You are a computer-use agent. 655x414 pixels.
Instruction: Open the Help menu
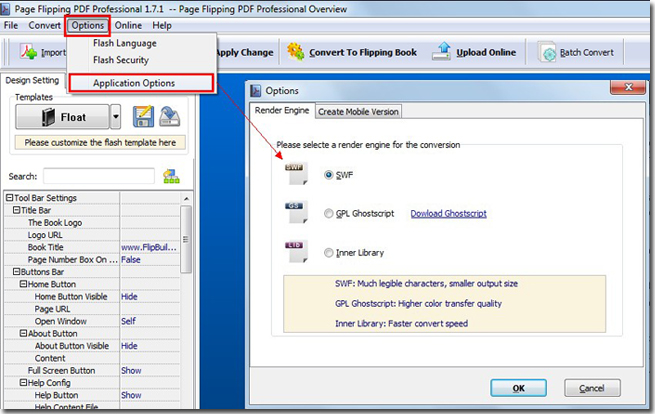pyautogui.click(x=162, y=25)
